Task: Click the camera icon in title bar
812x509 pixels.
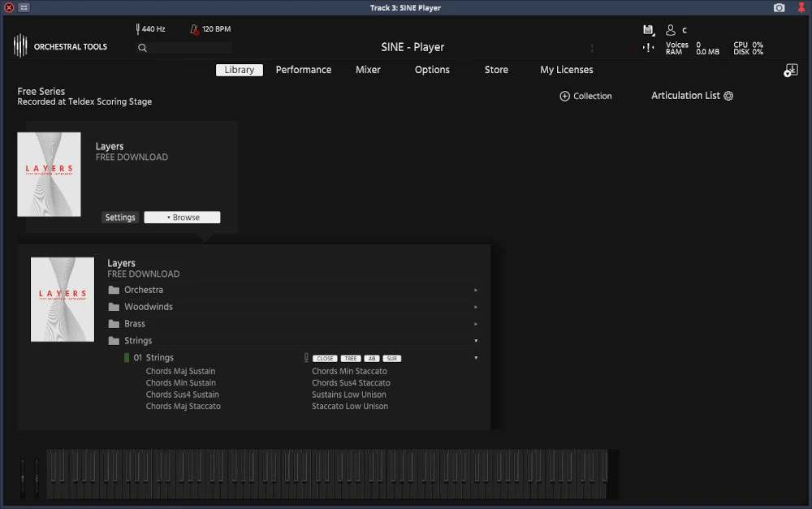Action: click(x=779, y=8)
